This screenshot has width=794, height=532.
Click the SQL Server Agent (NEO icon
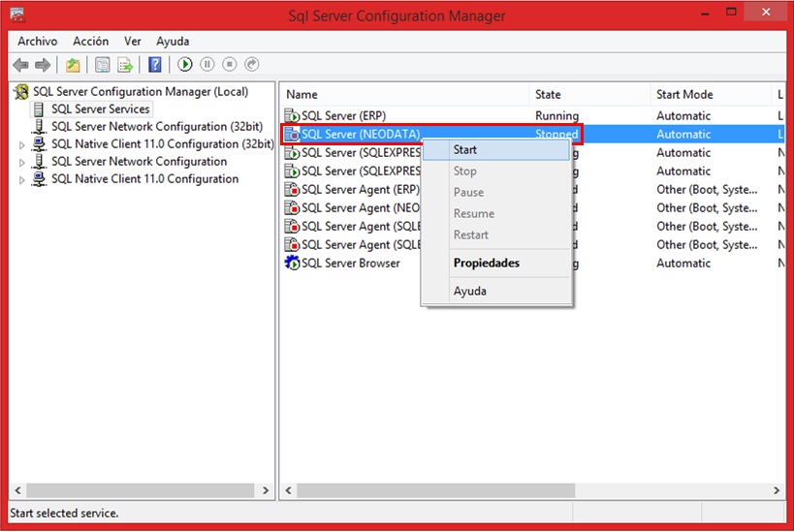[292, 207]
